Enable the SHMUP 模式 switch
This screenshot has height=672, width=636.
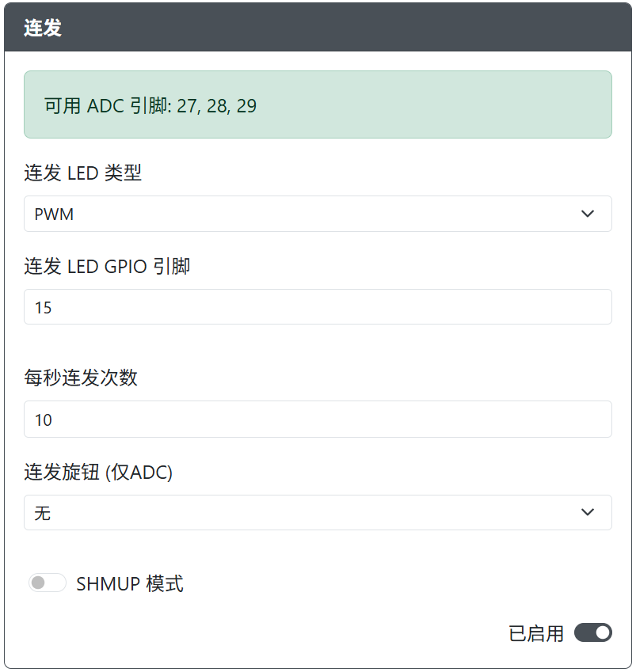[47, 583]
